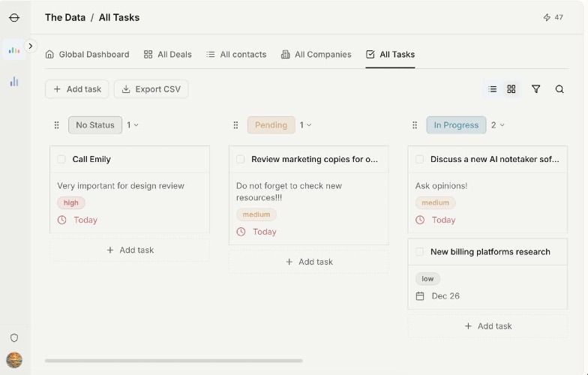Click the high priority tag on Call Emily
Viewport: 588px width, 375px height.
coord(70,202)
